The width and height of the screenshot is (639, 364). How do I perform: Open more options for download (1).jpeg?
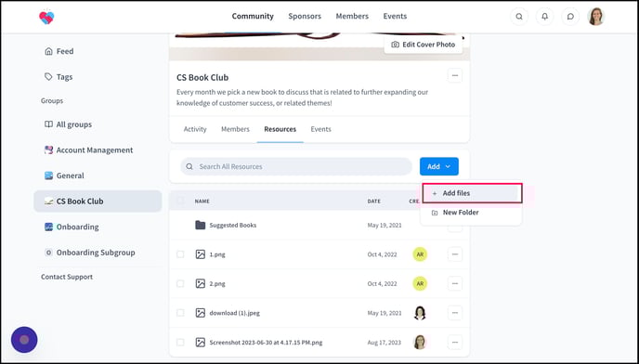[455, 313]
